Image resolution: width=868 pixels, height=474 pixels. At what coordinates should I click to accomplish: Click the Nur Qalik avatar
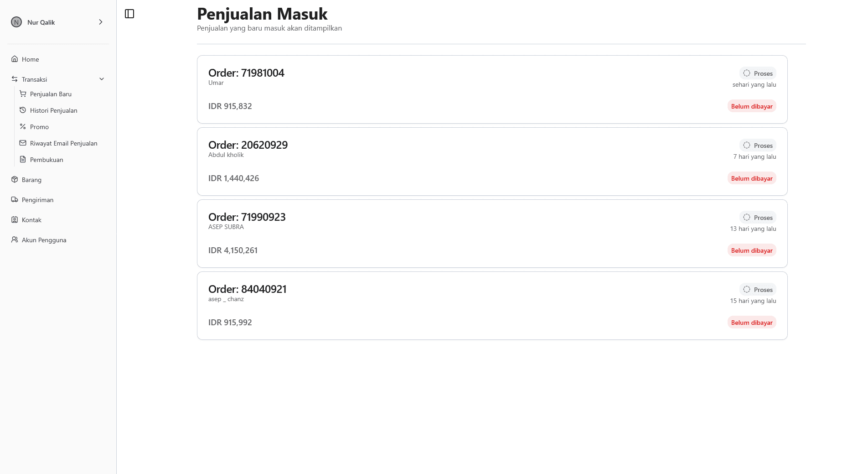click(16, 22)
